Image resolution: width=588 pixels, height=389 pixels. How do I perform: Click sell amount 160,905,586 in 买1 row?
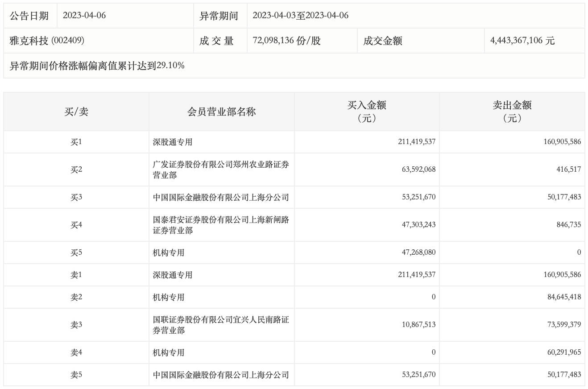pyautogui.click(x=562, y=142)
